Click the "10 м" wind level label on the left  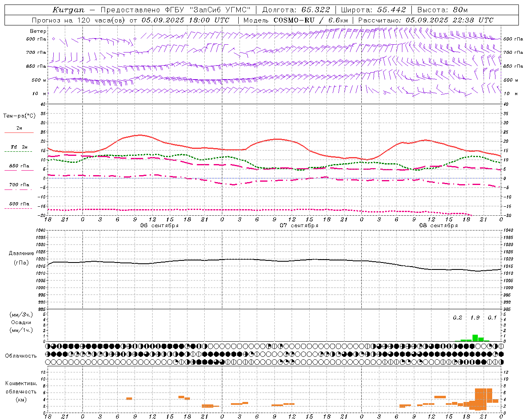(x=39, y=94)
